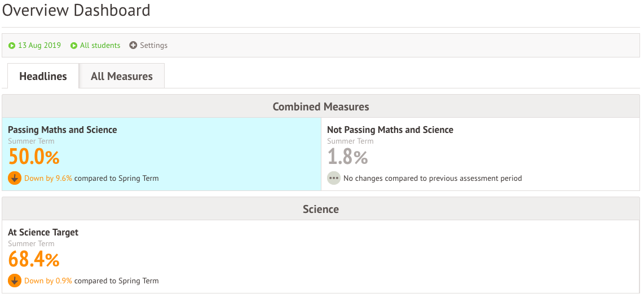Screen dimensions: 644x298
Task: Click the 68.4% headline figure
Action: [34, 259]
